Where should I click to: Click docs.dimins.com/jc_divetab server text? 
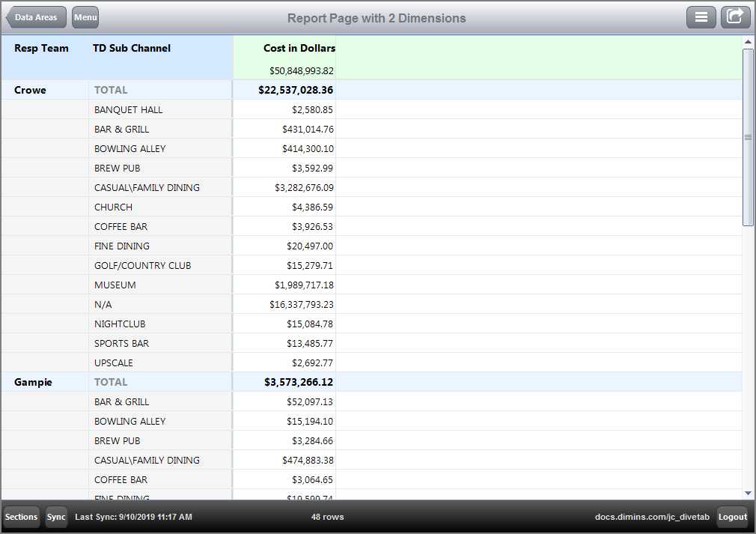coord(652,517)
